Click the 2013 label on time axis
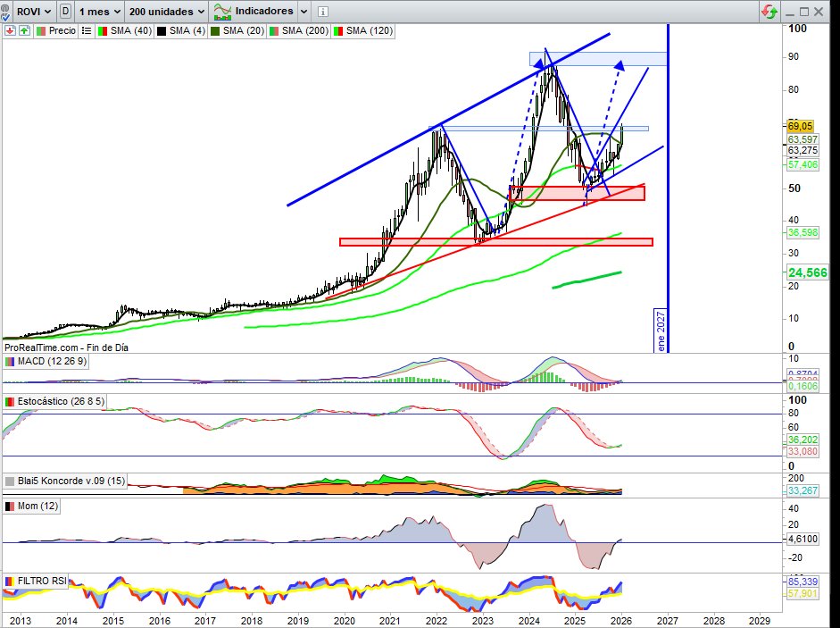 pyautogui.click(x=21, y=621)
